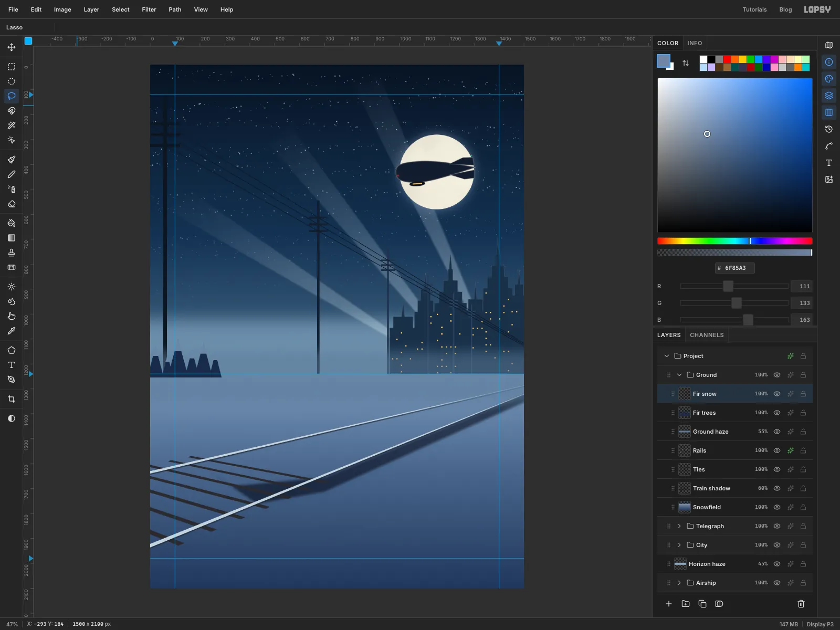This screenshot has width=840, height=630.
Task: Select the Gradient tool
Action: [x=12, y=238]
